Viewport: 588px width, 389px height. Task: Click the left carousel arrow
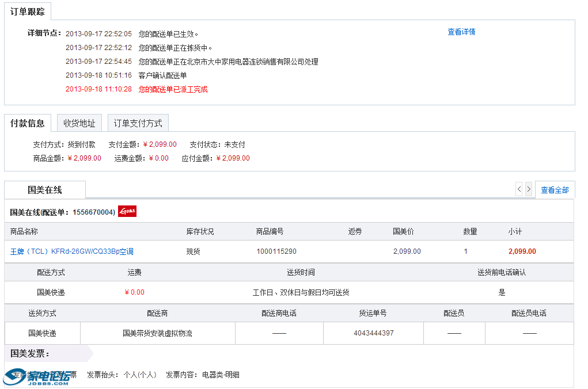click(519, 189)
